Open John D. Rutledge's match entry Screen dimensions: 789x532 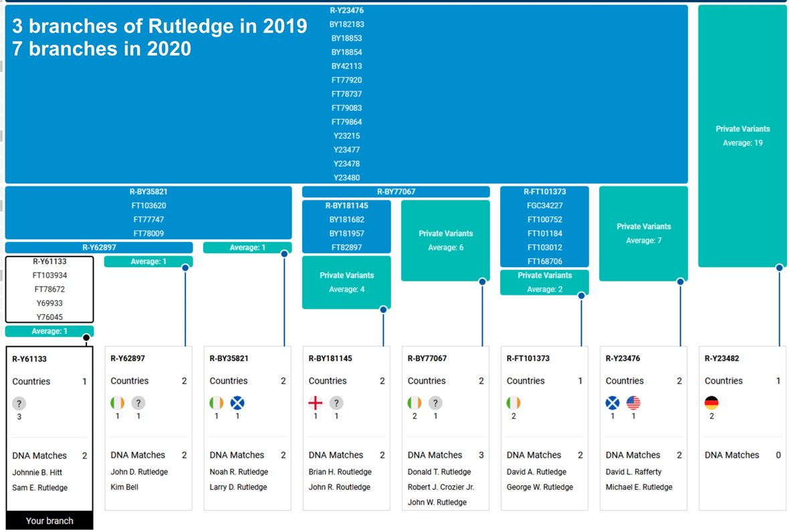pos(138,472)
